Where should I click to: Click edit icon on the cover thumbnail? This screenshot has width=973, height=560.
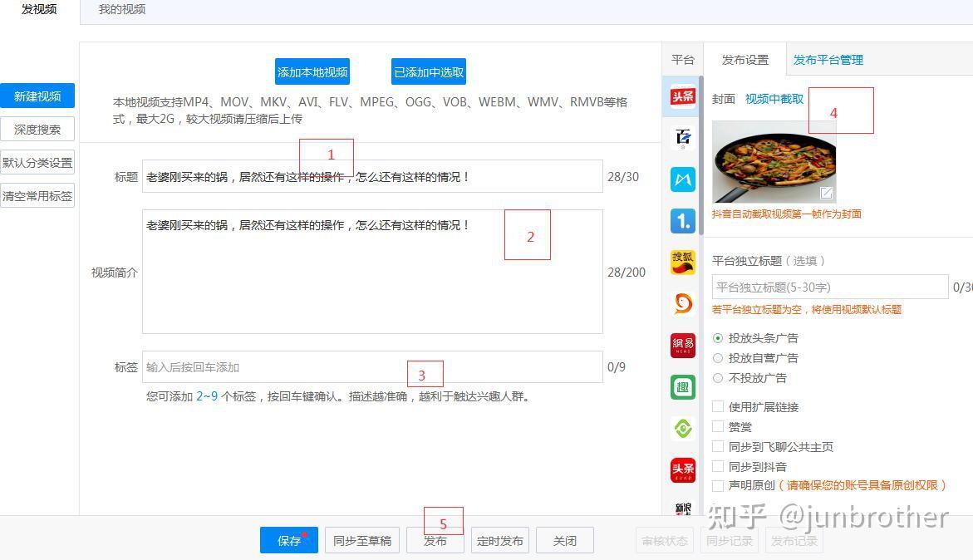click(826, 193)
